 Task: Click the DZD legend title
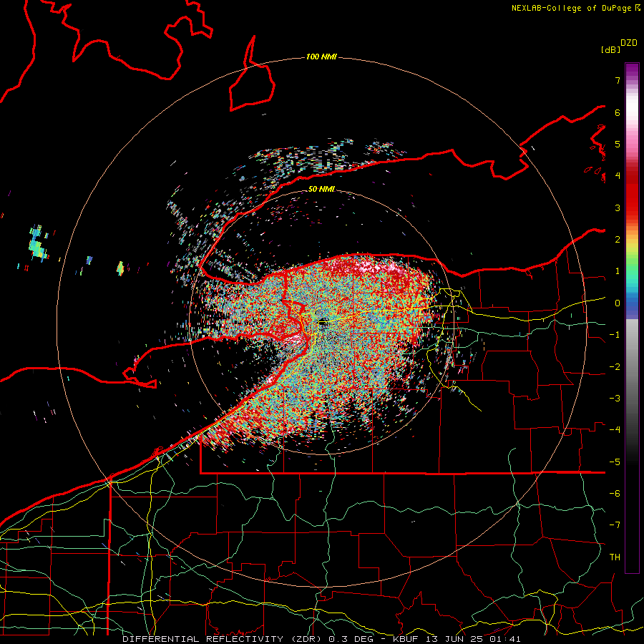629,43
